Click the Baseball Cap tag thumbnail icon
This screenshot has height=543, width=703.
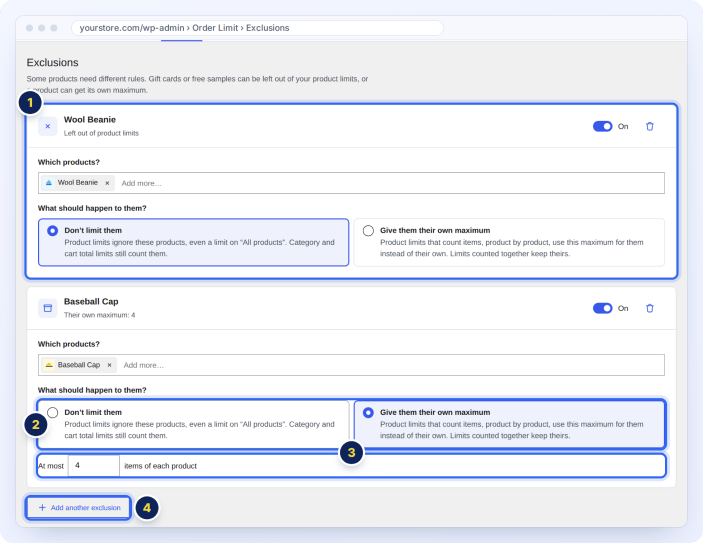click(x=49, y=365)
